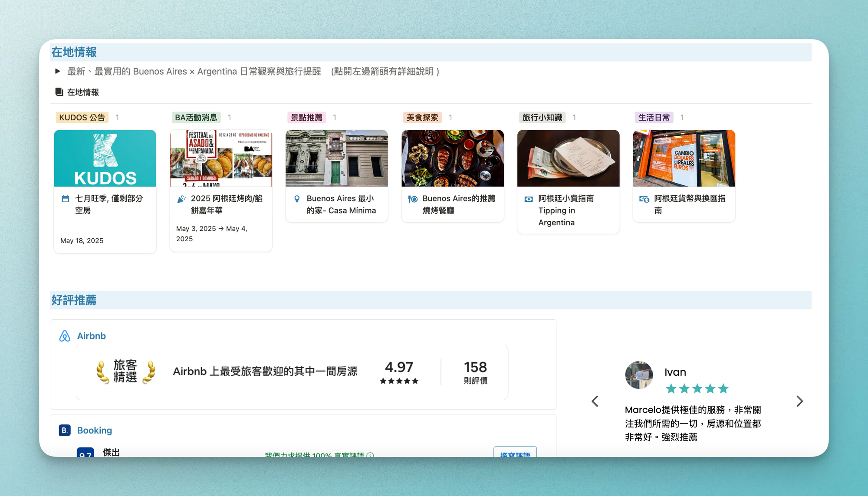Viewport: 868px width, 496px height.
Task: Open the 七月旺季, 僅剩部分空房 title
Action: [x=109, y=204]
